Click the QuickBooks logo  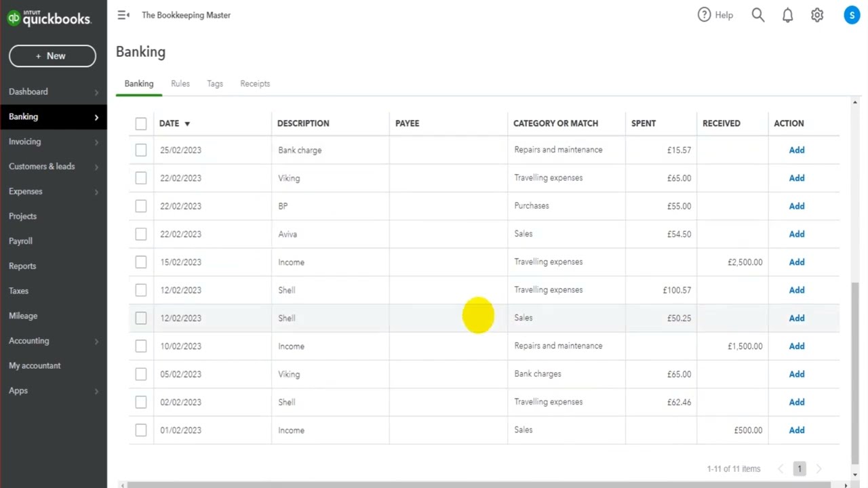tap(48, 17)
